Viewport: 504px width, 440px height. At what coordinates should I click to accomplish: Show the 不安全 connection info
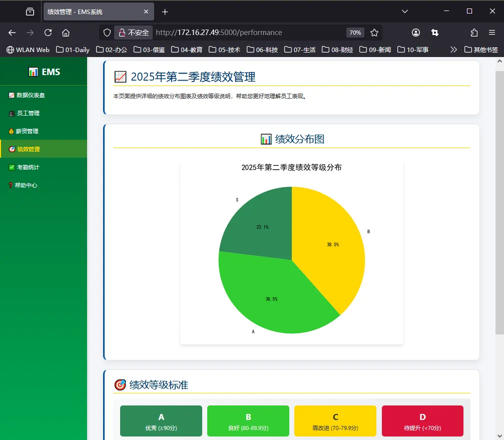coord(134,33)
